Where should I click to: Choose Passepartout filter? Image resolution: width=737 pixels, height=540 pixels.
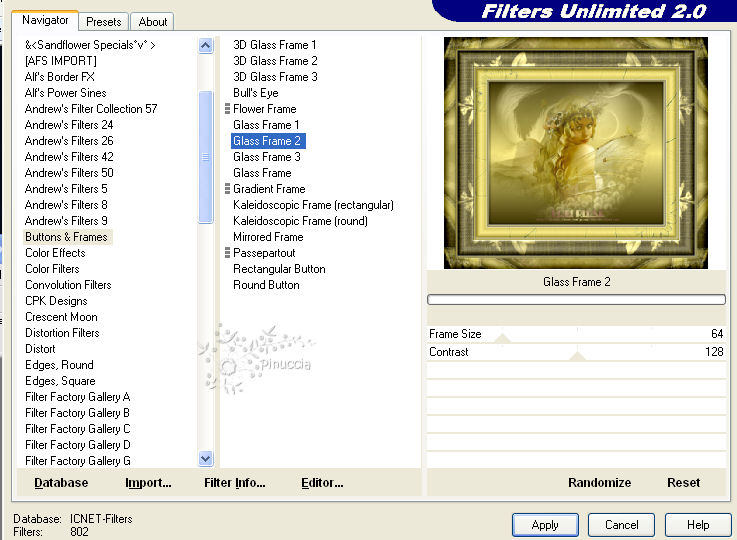[x=264, y=253]
